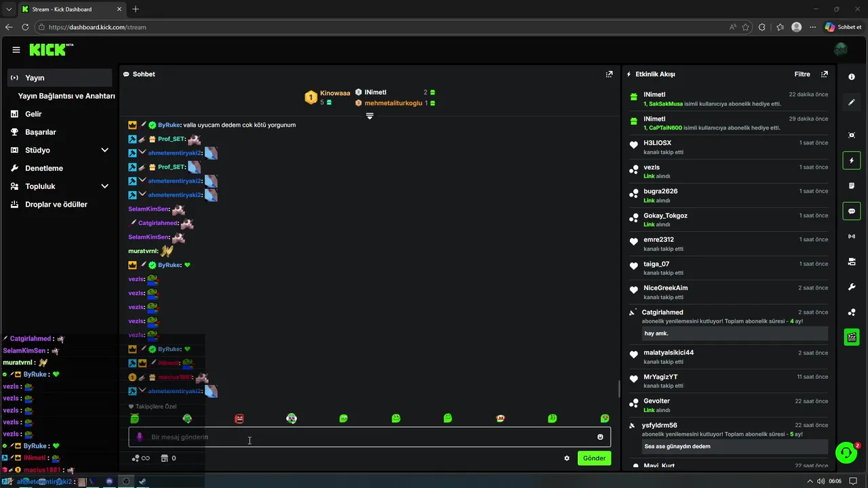Image resolution: width=868 pixels, height=488 pixels.
Task: Insert the first green emote in quick row
Action: (x=134, y=419)
